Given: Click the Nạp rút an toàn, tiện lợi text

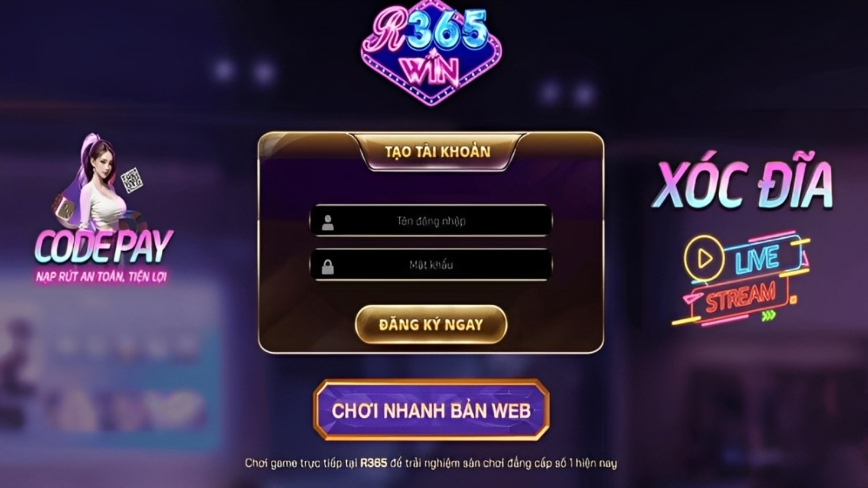Looking at the screenshot, I should (102, 276).
